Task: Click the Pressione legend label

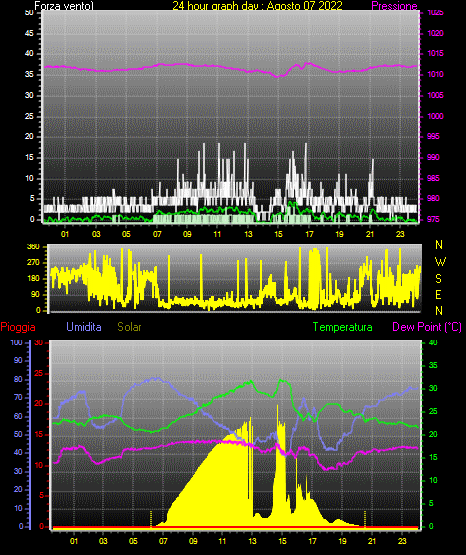Action: (x=394, y=6)
